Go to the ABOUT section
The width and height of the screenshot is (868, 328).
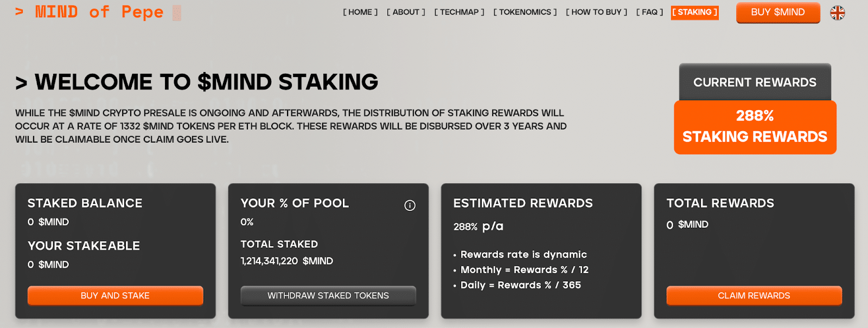click(x=406, y=12)
